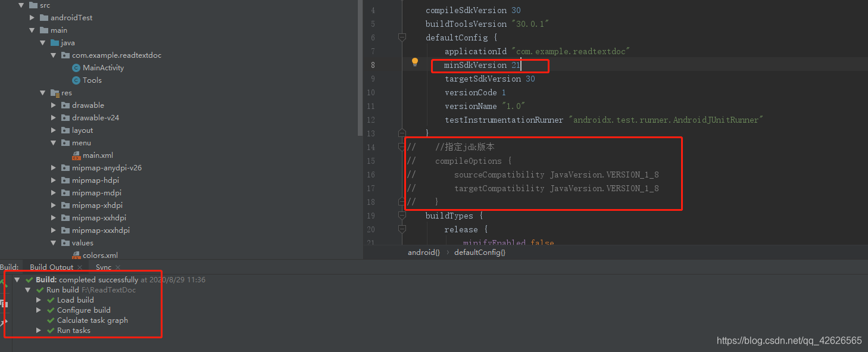Collapse the Run build node
Image resolution: width=868 pixels, height=352 pixels.
coord(28,290)
